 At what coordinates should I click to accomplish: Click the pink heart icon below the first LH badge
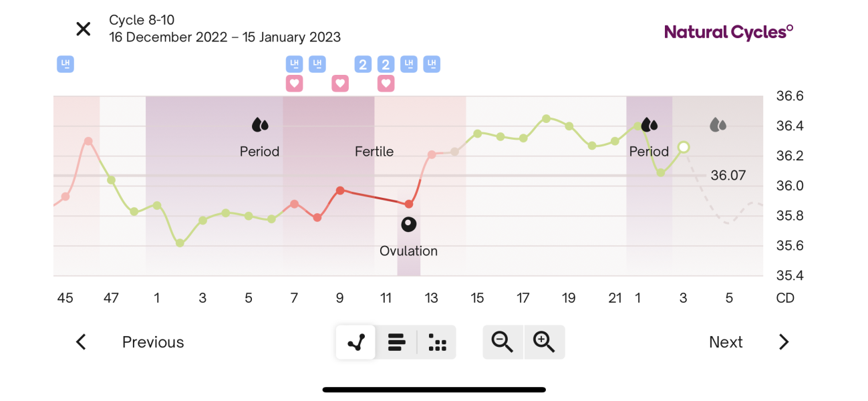coord(294,83)
